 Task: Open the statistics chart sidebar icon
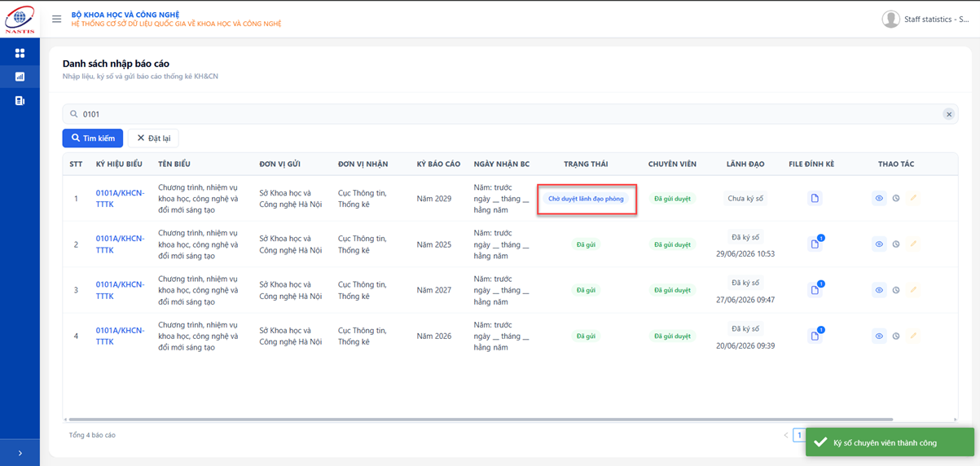pos(20,77)
